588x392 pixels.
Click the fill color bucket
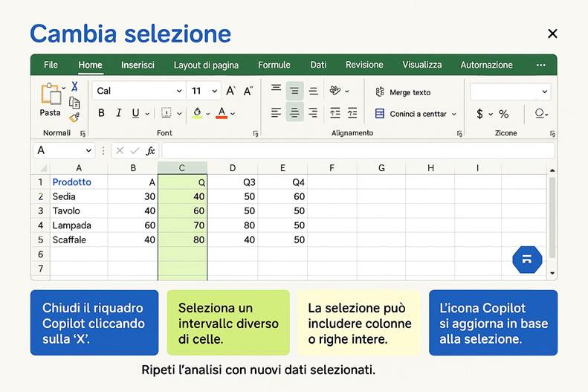(x=197, y=112)
